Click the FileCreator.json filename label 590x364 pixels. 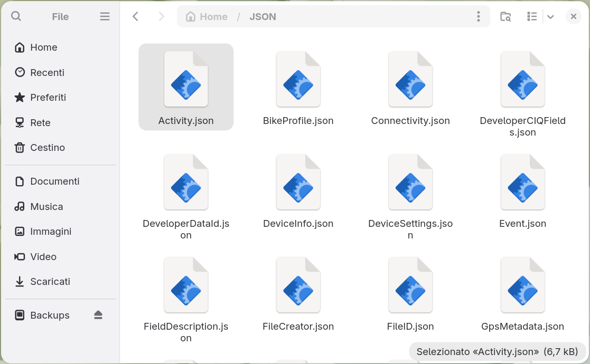pos(298,327)
